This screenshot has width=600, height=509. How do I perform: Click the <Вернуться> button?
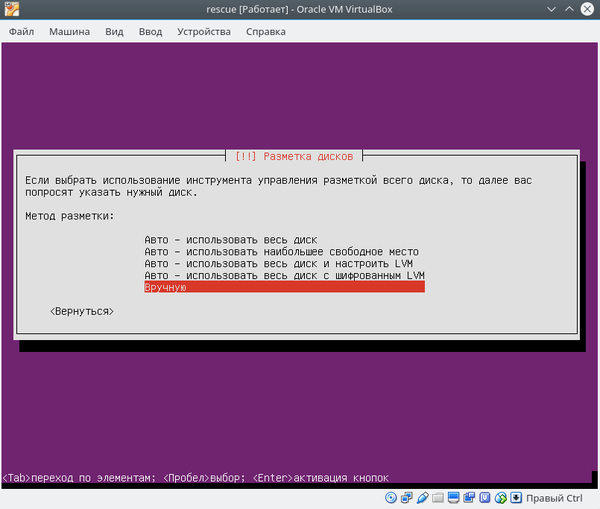[82, 311]
